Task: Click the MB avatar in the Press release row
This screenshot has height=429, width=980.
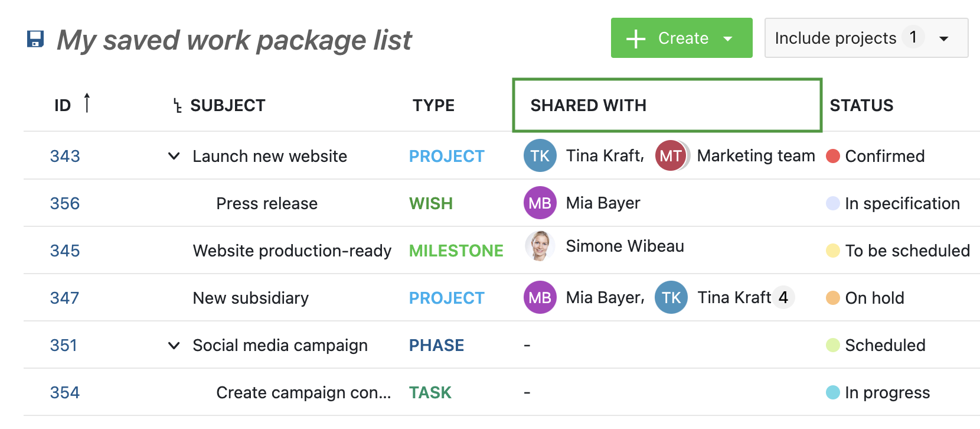Action: click(x=540, y=203)
